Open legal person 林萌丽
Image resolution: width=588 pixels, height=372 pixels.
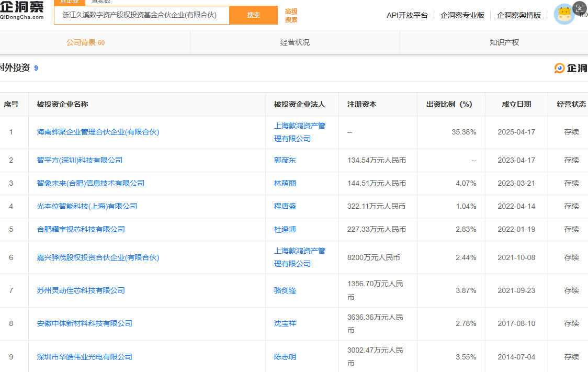(285, 183)
